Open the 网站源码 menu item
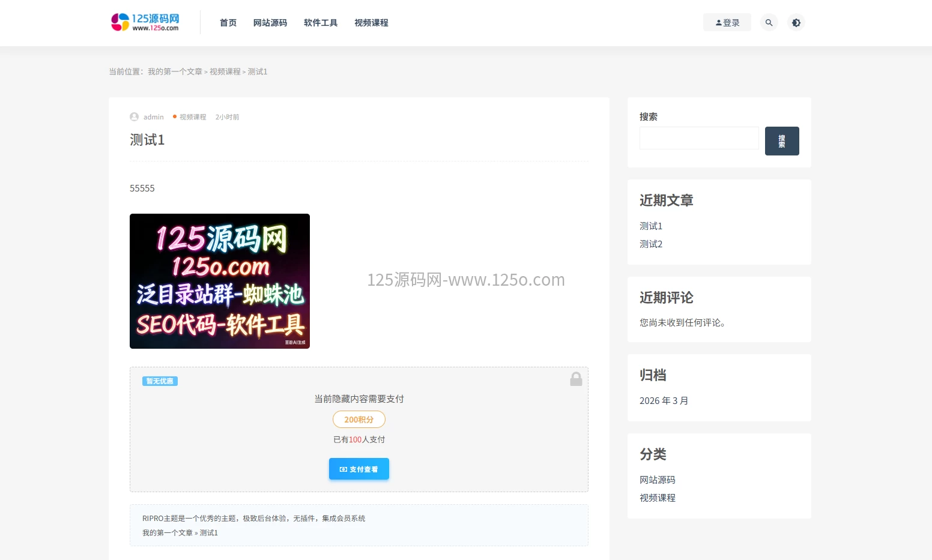The height and width of the screenshot is (560, 932). [x=270, y=23]
